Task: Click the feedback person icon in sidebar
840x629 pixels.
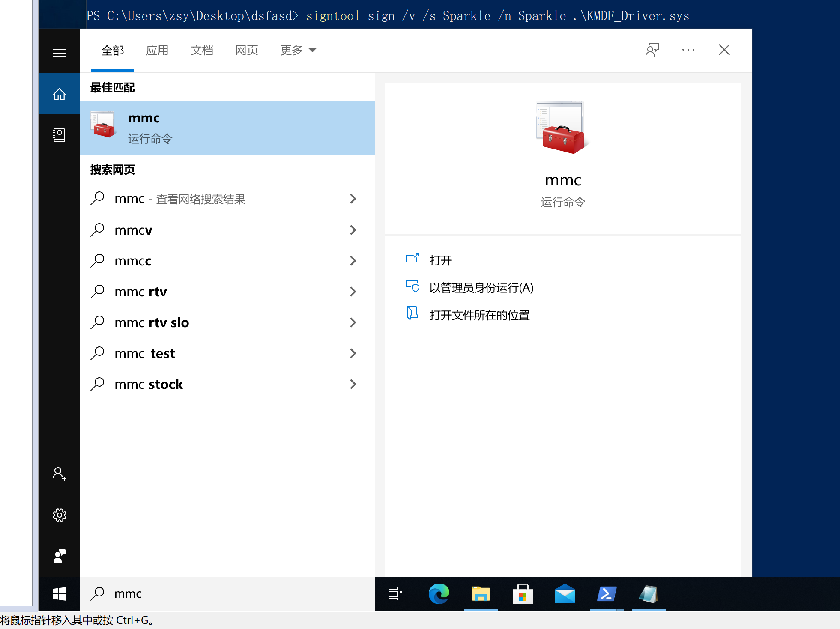Action: coord(59,556)
